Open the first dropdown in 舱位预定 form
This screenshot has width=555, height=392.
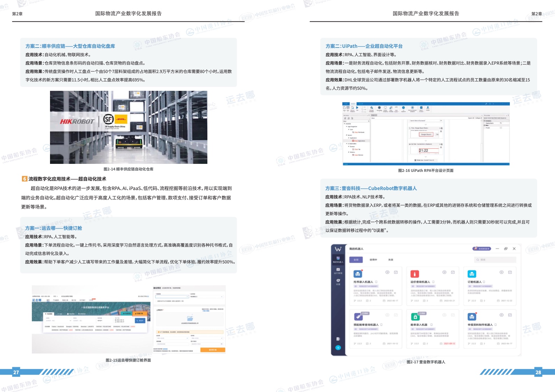[x=171, y=297]
